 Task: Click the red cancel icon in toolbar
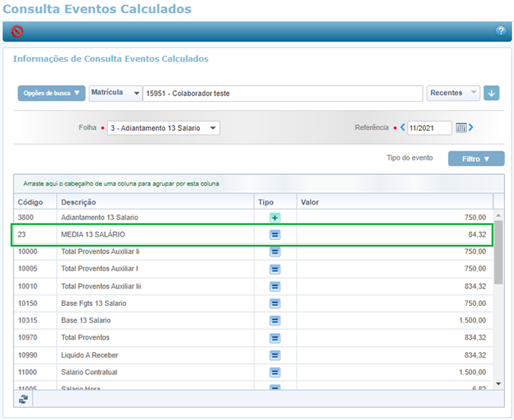point(17,31)
